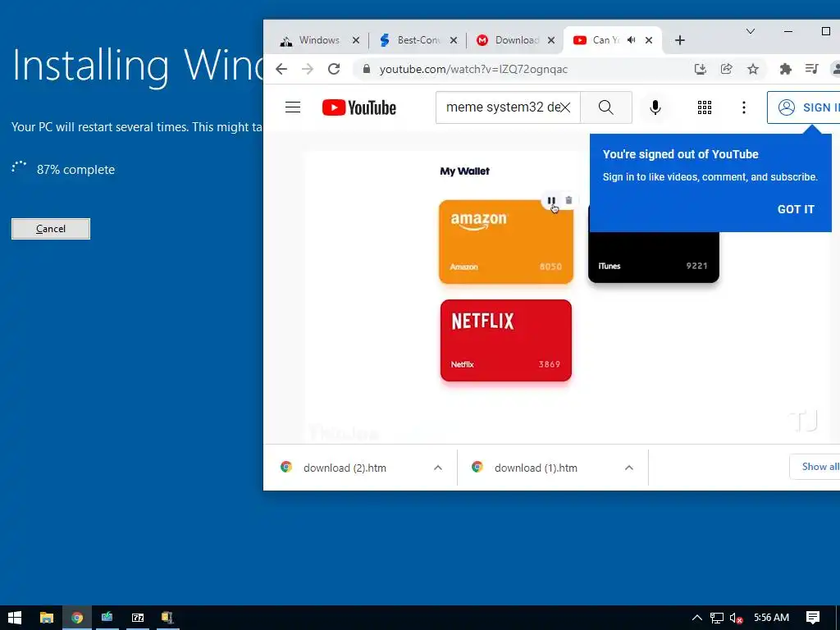Click the muted volume tray icon
Image resolution: width=840 pixels, height=630 pixels.
point(736,619)
